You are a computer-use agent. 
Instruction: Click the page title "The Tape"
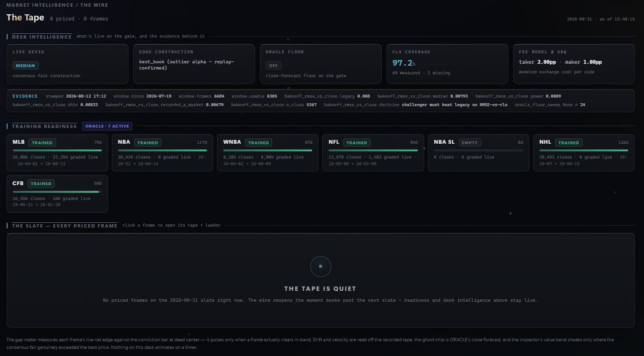point(25,18)
